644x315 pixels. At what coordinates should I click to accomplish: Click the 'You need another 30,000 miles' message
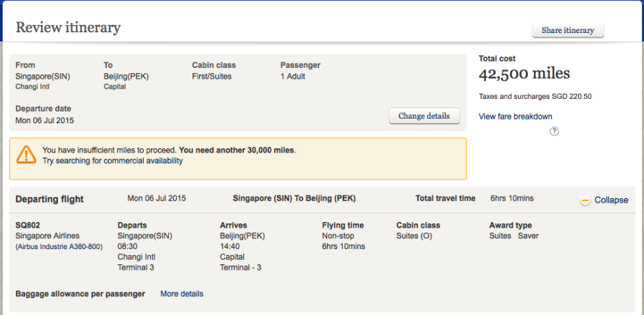[x=236, y=150]
